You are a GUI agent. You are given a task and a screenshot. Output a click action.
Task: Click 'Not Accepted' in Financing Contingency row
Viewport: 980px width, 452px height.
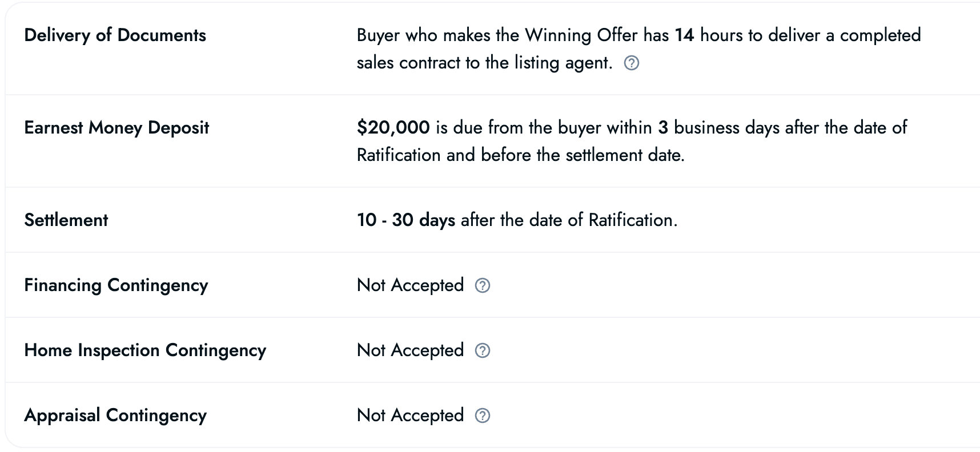tap(410, 285)
